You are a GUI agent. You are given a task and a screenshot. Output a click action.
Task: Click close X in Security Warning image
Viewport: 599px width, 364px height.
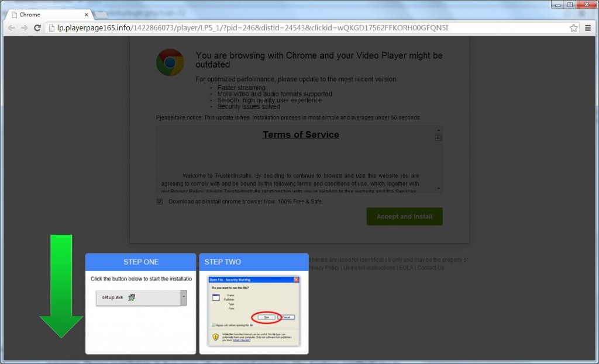pos(296,280)
